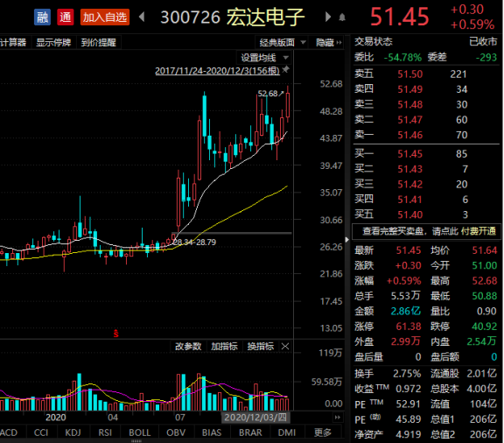Viewport: 504px width, 443px height.
Task: Toggle 显示停牌 option
Action: point(53,42)
